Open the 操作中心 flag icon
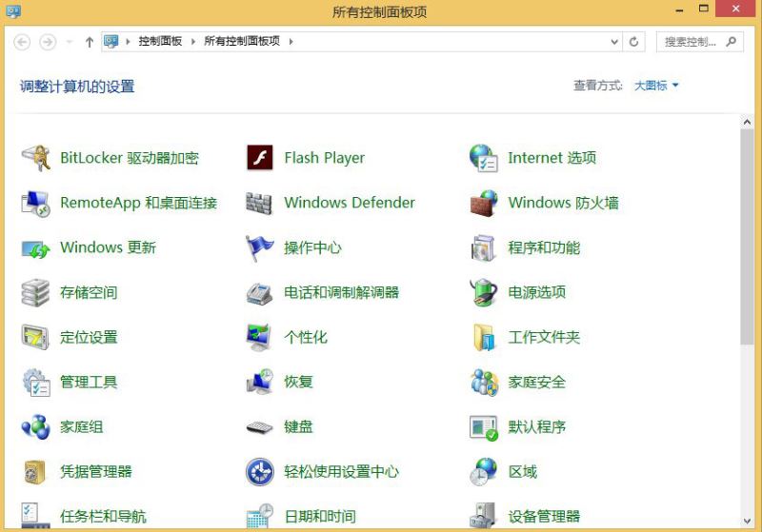Screen dimensions: 762x532 click(x=259, y=247)
